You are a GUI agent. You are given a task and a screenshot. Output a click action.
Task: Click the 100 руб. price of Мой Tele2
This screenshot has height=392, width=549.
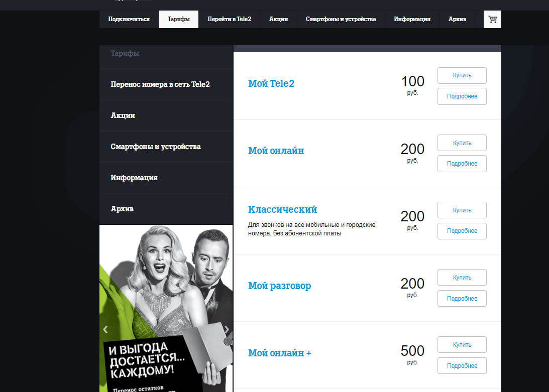tap(412, 85)
